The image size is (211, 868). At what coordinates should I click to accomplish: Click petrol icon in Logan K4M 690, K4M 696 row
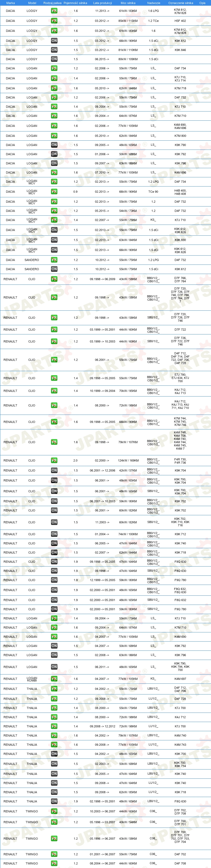point(54,126)
